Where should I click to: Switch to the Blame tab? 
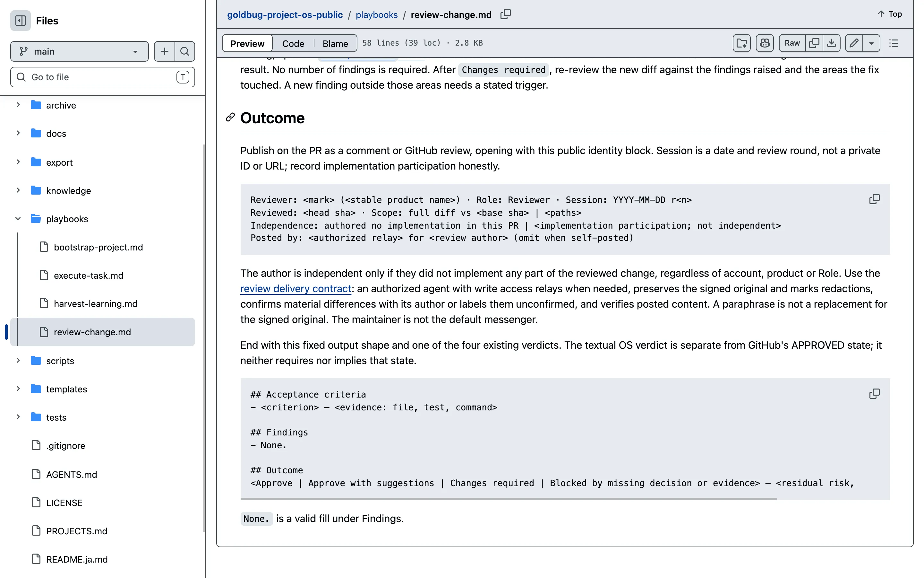(x=335, y=43)
